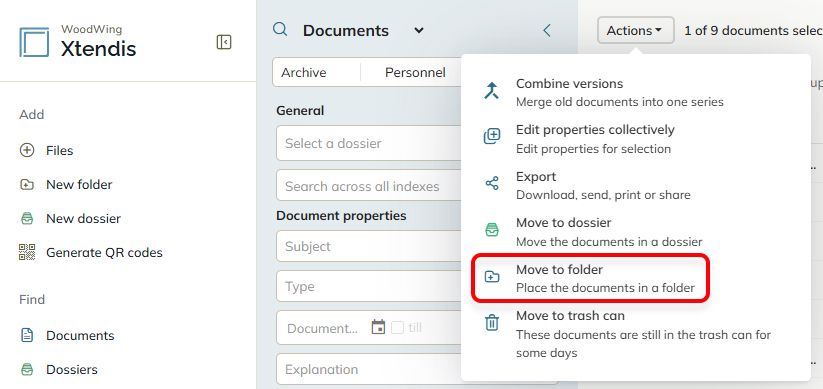Go to Documents under Find
The image size is (823, 389).
point(80,335)
